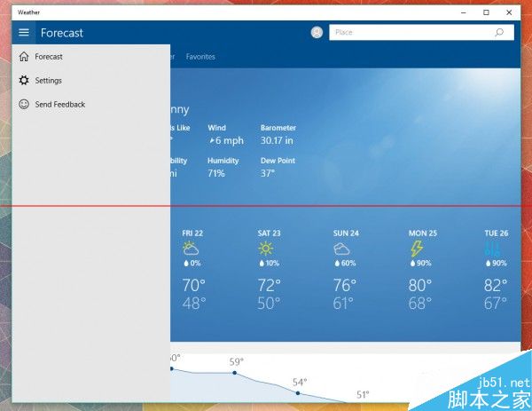The image size is (532, 411).
Task: Click the 61° low temperature
Action: coord(343,304)
